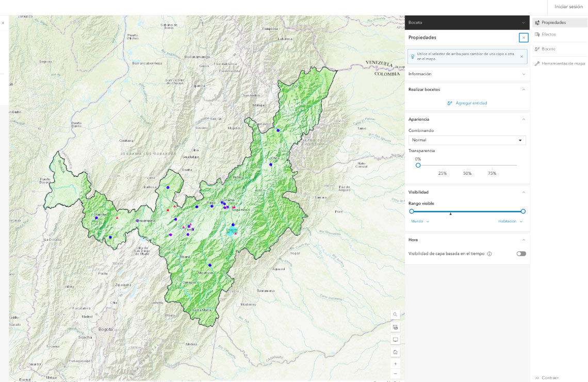Click Agregar entidad to add feature
588x382 pixels.
point(467,103)
